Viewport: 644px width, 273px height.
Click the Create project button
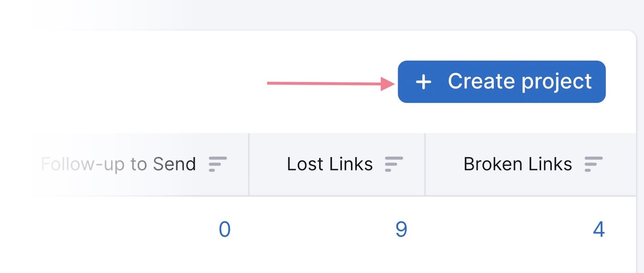502,82
